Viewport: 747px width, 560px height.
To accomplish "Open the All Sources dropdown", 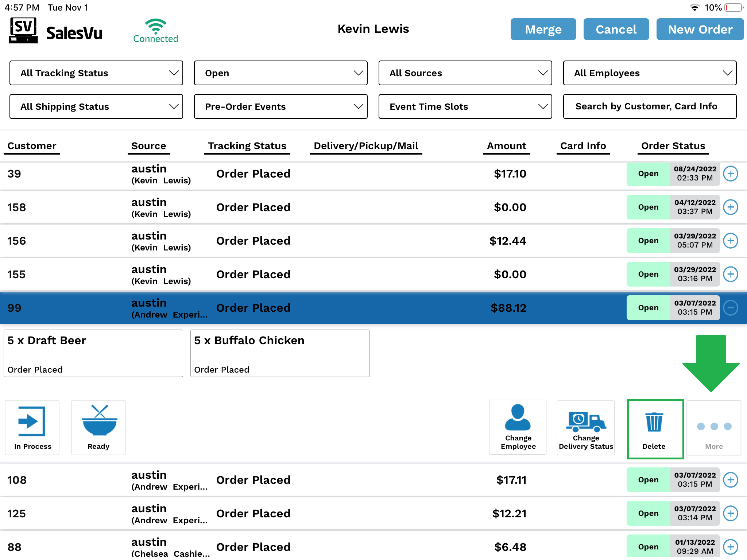I will pos(465,73).
